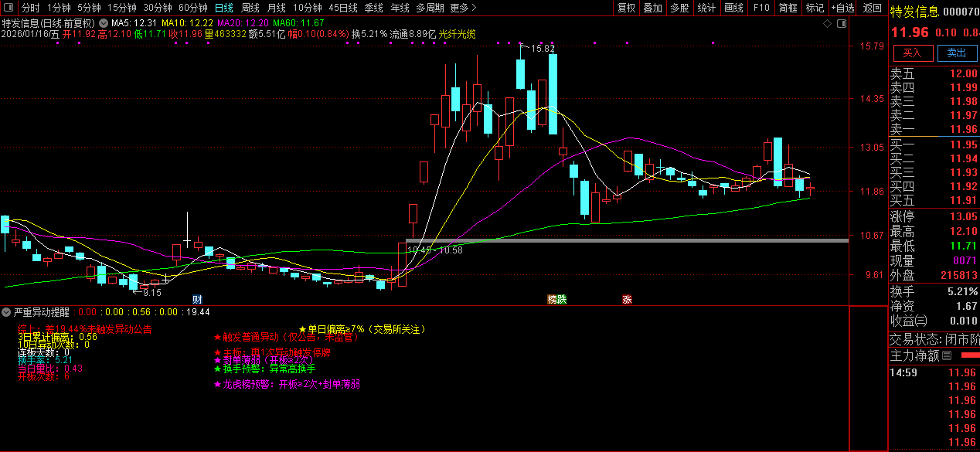
Task: Toggle 叠加 overlay mode
Action: pyautogui.click(x=653, y=8)
